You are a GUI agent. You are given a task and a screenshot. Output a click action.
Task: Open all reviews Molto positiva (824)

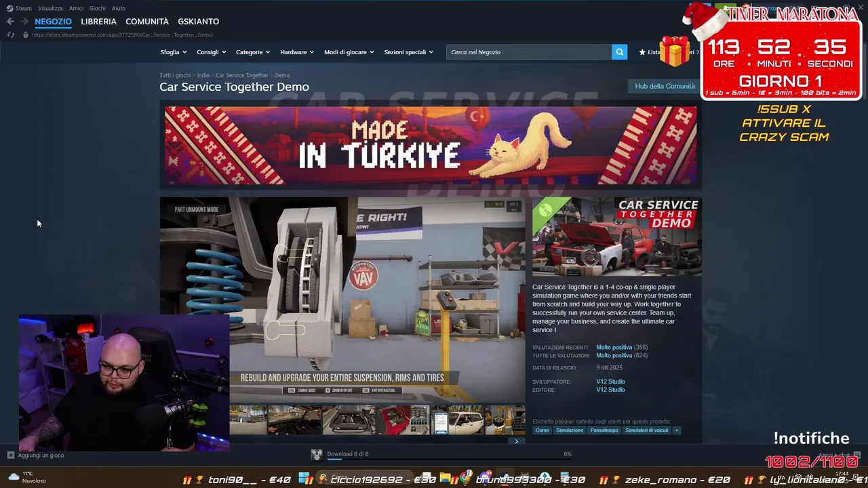(622, 356)
